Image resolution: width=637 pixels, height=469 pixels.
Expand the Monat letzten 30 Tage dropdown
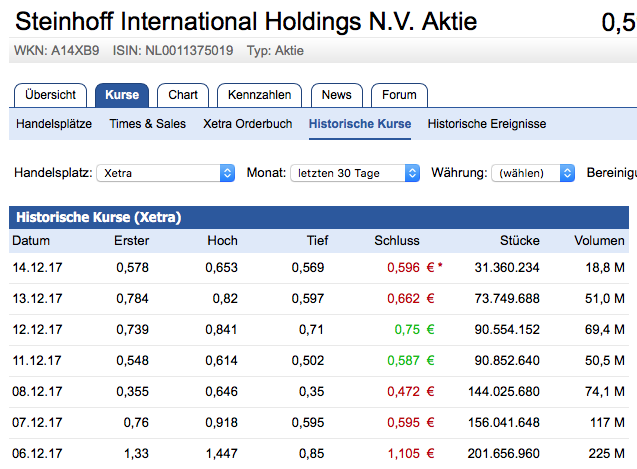click(x=355, y=173)
